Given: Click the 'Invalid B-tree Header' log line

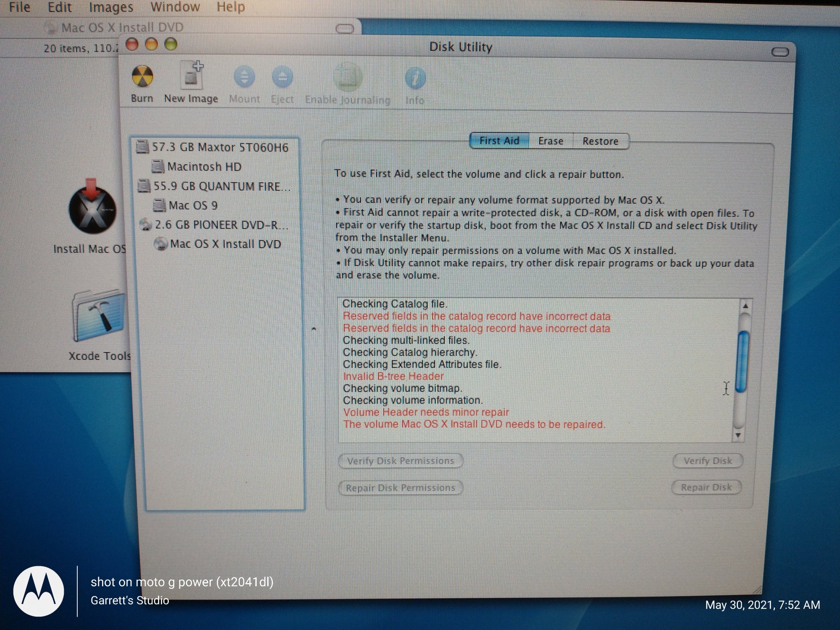Looking at the screenshot, I should coord(393,376).
